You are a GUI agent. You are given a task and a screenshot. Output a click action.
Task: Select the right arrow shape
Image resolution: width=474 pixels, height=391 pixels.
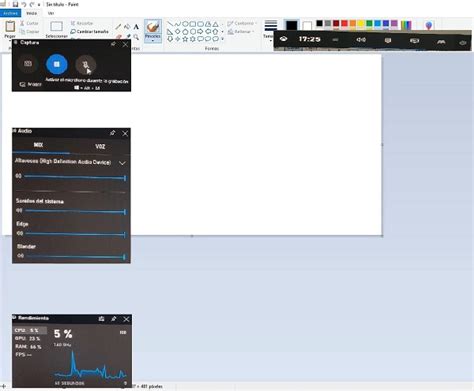(x=200, y=32)
